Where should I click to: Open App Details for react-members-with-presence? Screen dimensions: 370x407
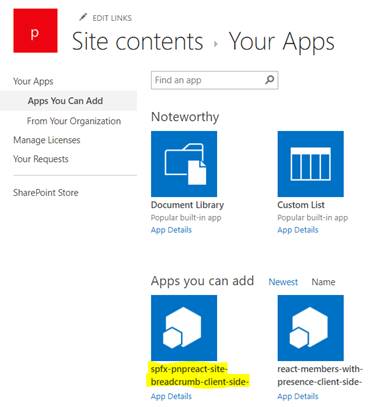pyautogui.click(x=298, y=396)
